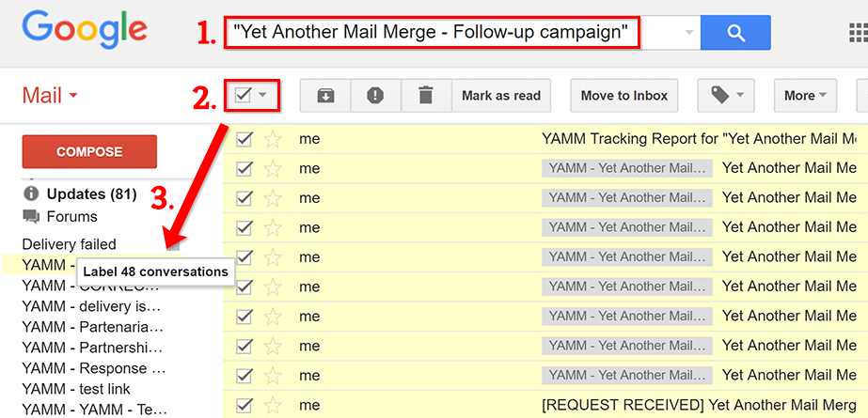Uncheck the REQUEST RECEIVED email checkbox
Image resolution: width=868 pixels, height=418 pixels.
tap(244, 405)
